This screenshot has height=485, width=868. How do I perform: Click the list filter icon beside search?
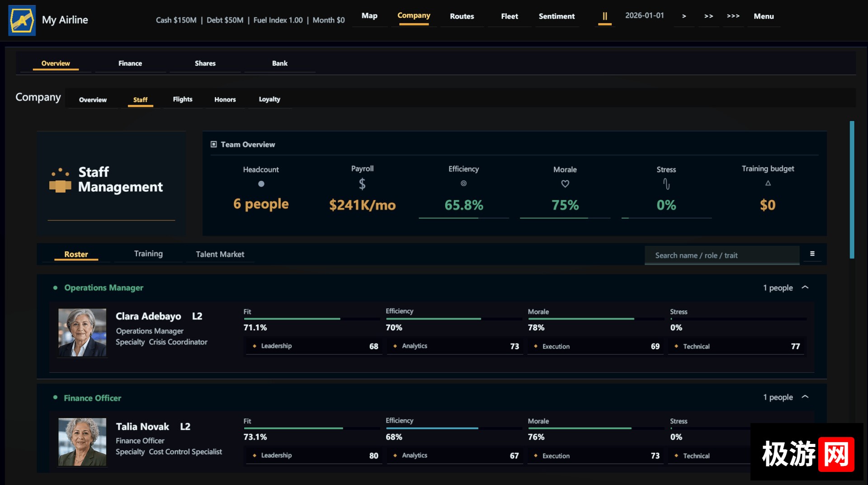point(812,254)
